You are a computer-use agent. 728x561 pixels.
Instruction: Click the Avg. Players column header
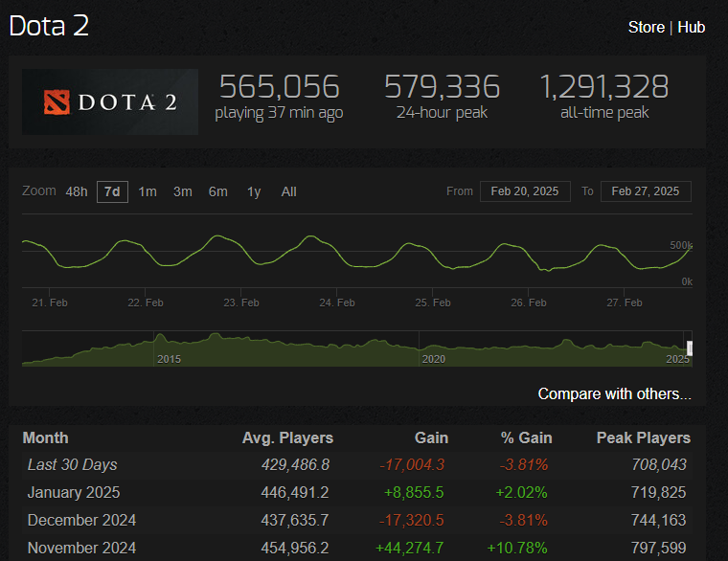[x=287, y=438]
